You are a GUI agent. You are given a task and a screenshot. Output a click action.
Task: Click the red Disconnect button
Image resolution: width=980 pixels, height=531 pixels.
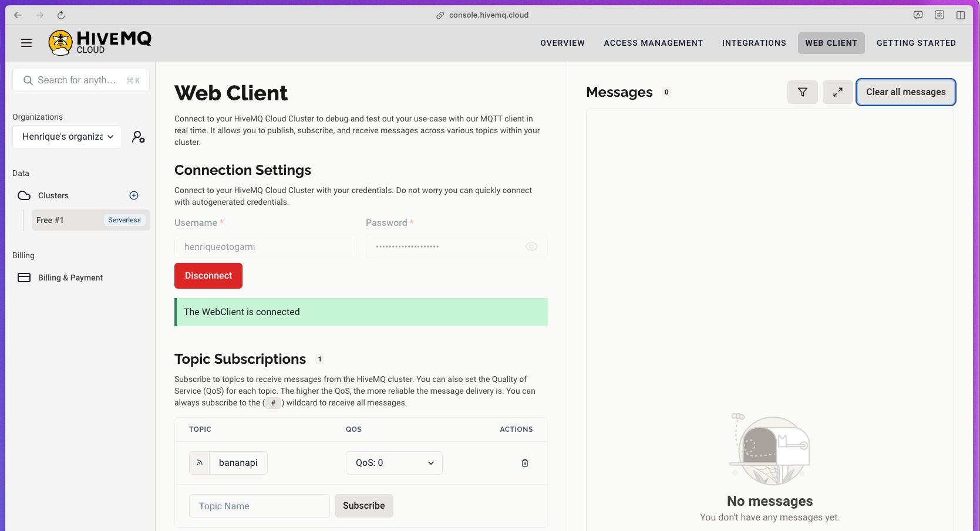pos(208,276)
